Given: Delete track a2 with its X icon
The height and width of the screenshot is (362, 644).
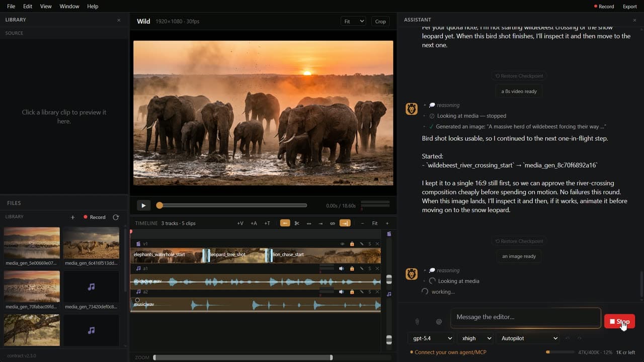Looking at the screenshot, I should 377,292.
